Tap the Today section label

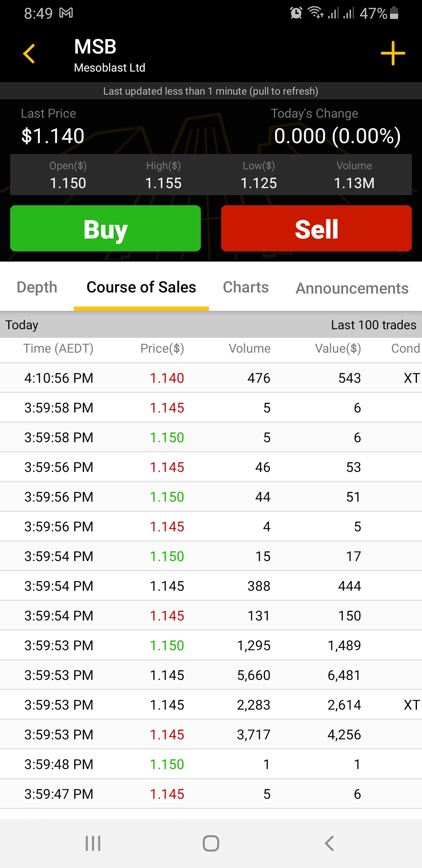pos(22,325)
